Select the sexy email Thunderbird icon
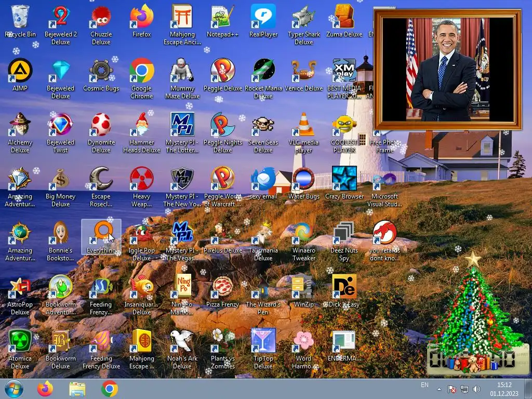 [263, 178]
